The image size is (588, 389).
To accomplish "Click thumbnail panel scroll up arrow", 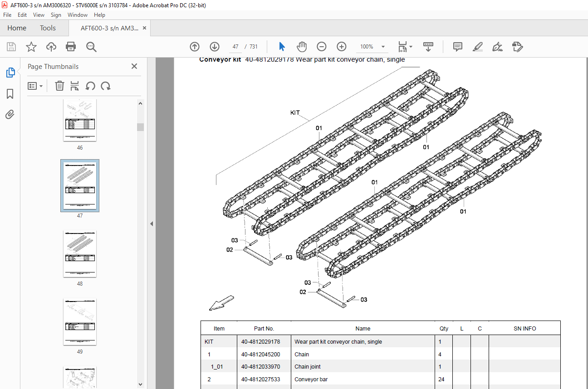I will tap(140, 103).
